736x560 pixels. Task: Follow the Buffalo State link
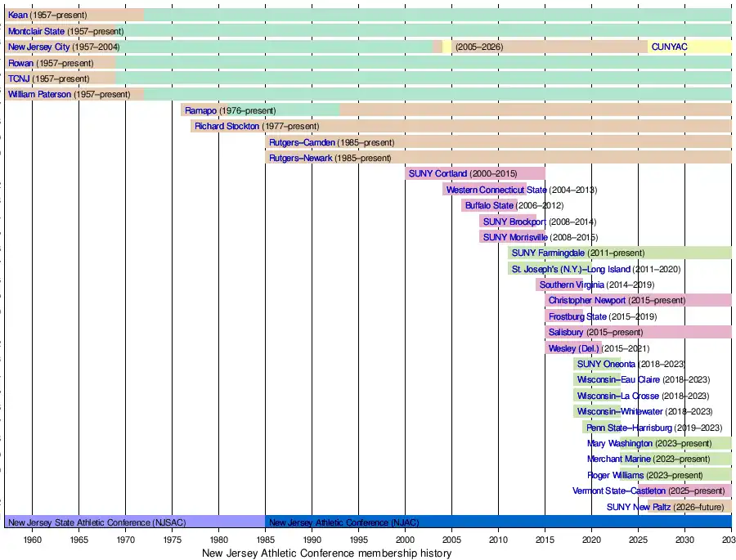point(489,206)
